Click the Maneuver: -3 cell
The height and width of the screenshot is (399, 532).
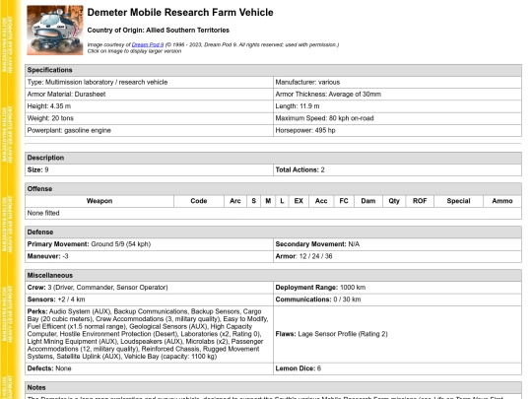(x=149, y=256)
